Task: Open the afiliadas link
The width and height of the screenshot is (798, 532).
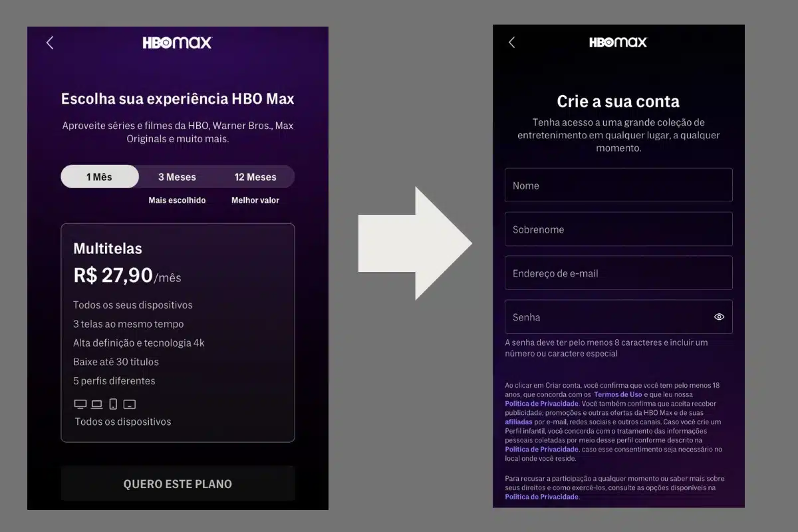Action: point(519,422)
